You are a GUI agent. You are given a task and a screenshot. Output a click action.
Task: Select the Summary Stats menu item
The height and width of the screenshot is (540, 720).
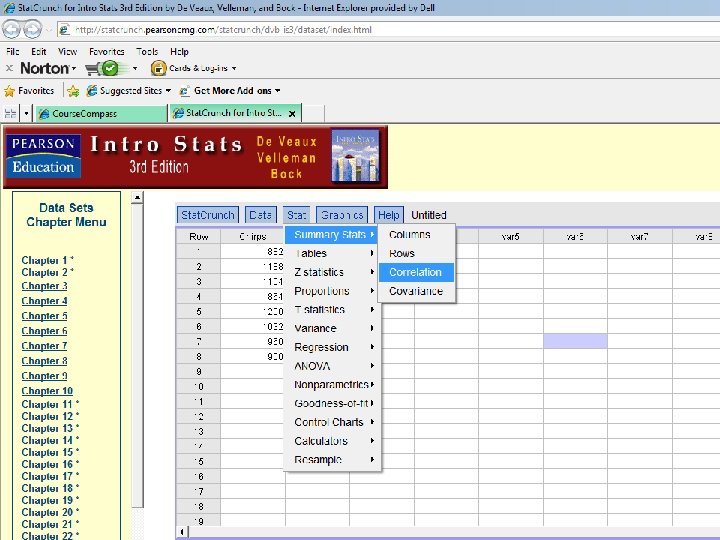(332, 235)
